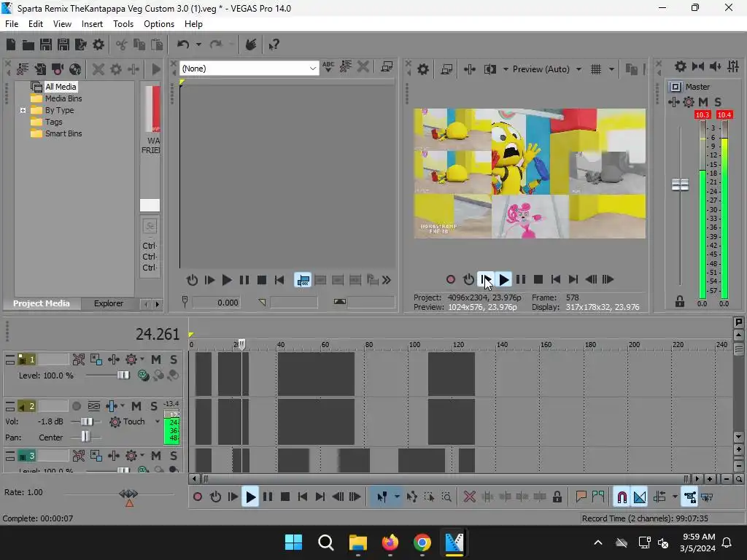Open the File menu
747x560 pixels.
click(x=12, y=24)
